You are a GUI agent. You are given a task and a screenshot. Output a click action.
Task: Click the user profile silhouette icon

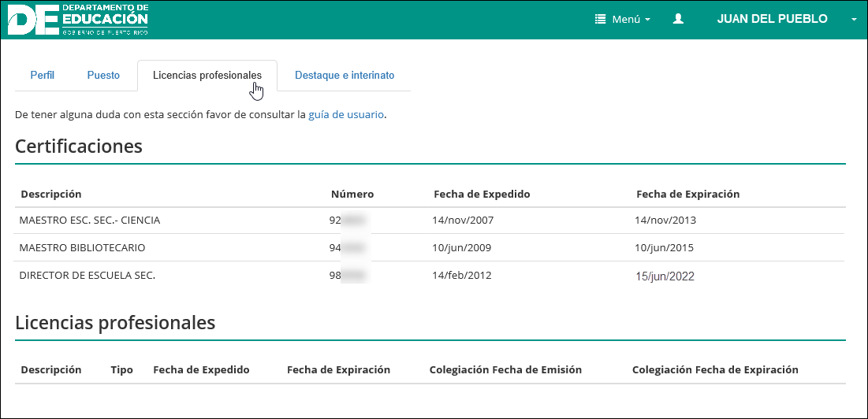pyautogui.click(x=678, y=19)
